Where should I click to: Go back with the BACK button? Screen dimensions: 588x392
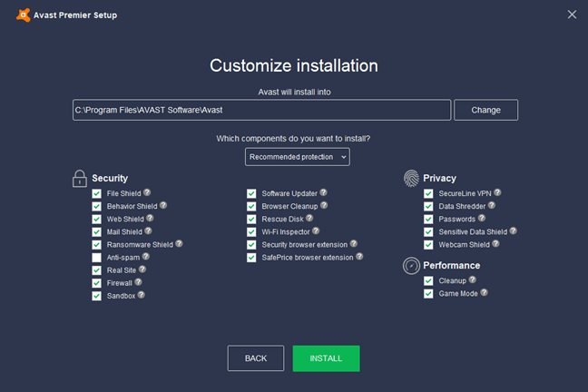(256, 358)
